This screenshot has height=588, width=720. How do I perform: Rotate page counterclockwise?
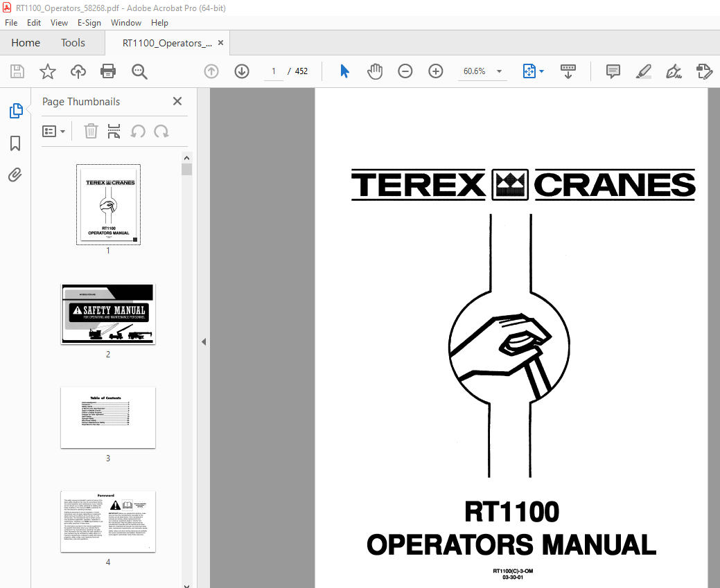click(x=138, y=132)
